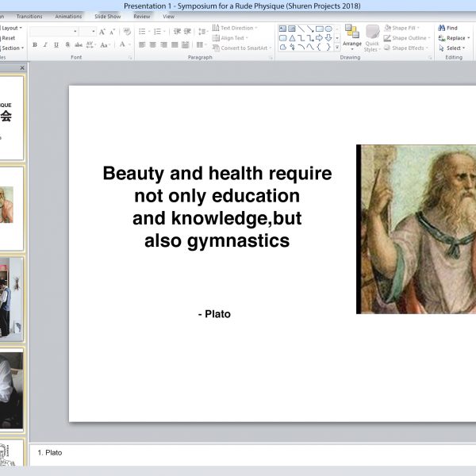Toggle underline text formatting
The height and width of the screenshot is (476, 476).
pyautogui.click(x=56, y=45)
